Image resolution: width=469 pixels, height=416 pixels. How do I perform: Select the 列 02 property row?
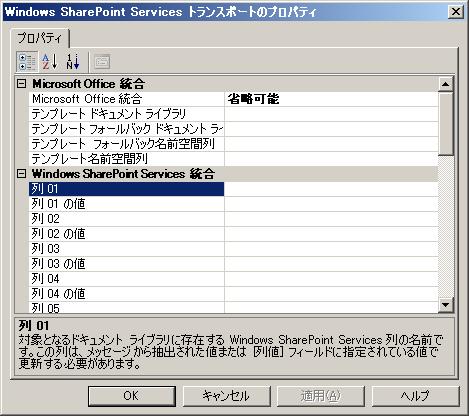(x=127, y=219)
